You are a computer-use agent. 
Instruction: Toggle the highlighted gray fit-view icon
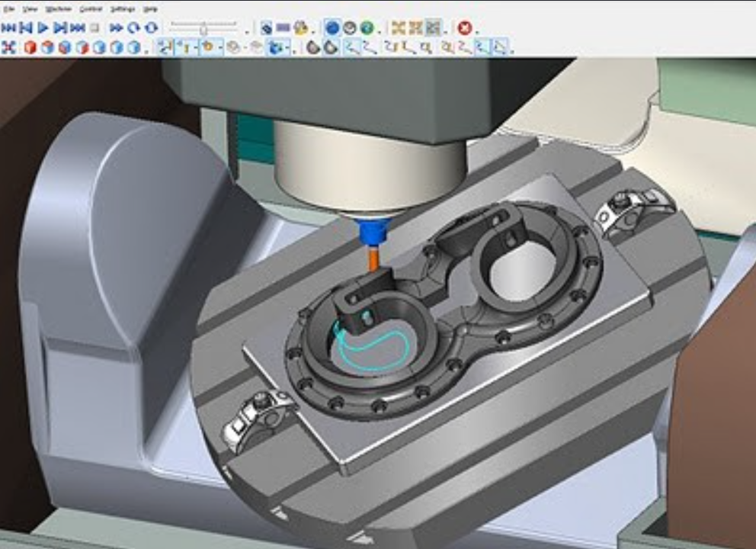tap(433, 28)
